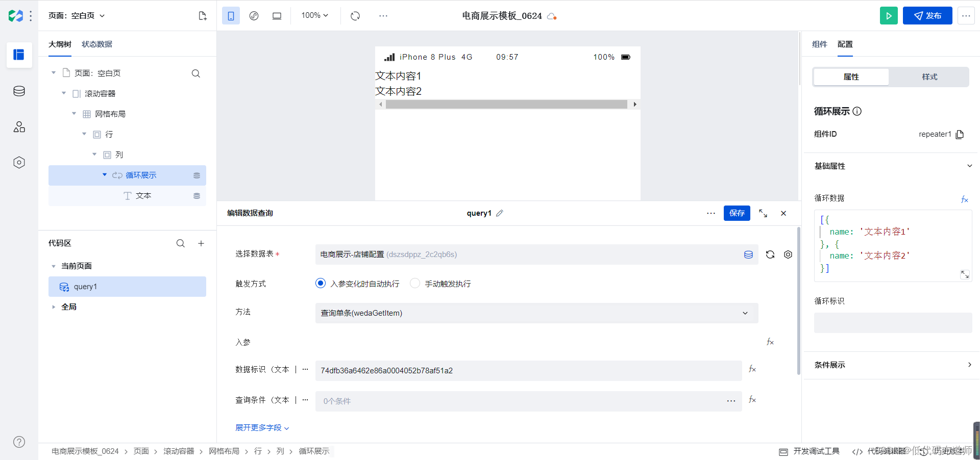Click 网格布局 in breadcrumb path
Screen dimensions: 980x460
[x=224, y=451]
